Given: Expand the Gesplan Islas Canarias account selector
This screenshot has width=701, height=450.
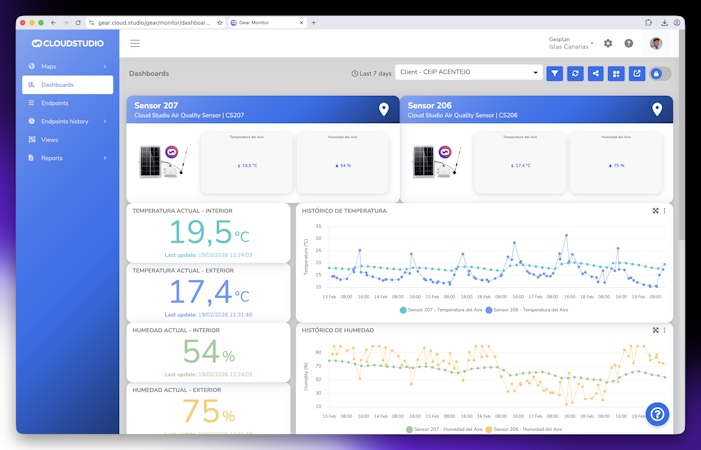Looking at the screenshot, I should 571,43.
